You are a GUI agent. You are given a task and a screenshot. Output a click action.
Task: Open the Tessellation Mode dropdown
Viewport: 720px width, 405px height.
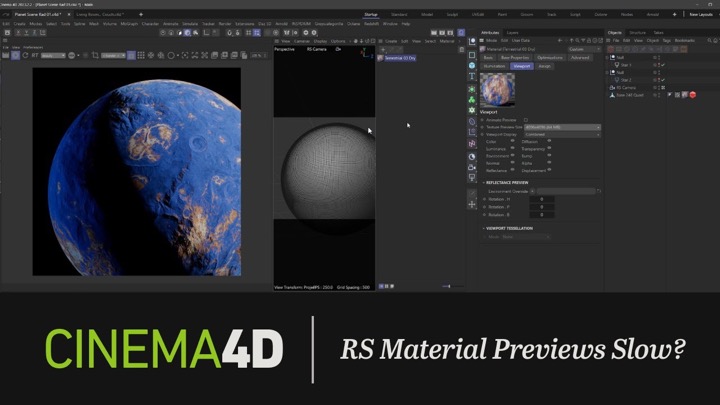(525, 237)
